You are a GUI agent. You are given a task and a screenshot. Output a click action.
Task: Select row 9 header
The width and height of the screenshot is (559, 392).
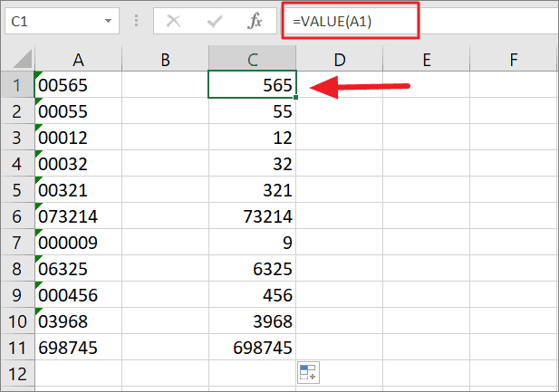pos(17,295)
